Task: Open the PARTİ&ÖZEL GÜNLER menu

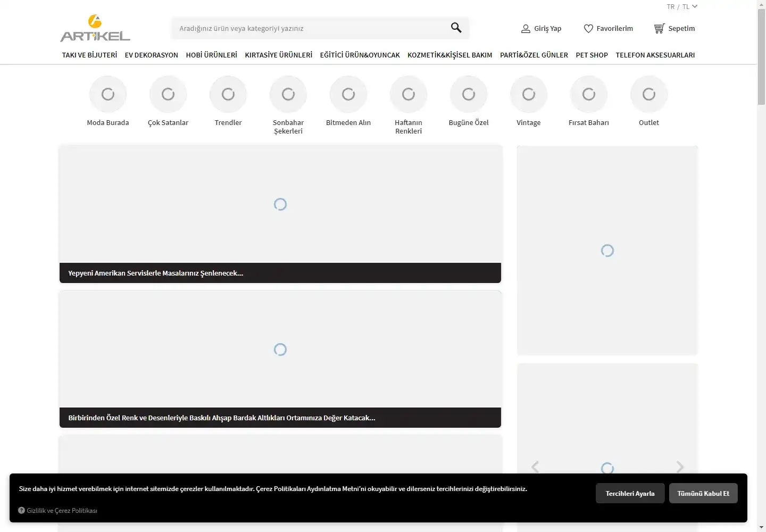Action: coord(534,55)
